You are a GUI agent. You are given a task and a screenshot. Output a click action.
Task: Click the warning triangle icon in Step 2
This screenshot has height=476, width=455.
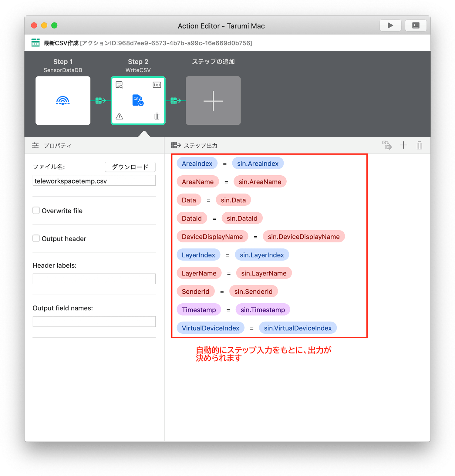click(120, 116)
